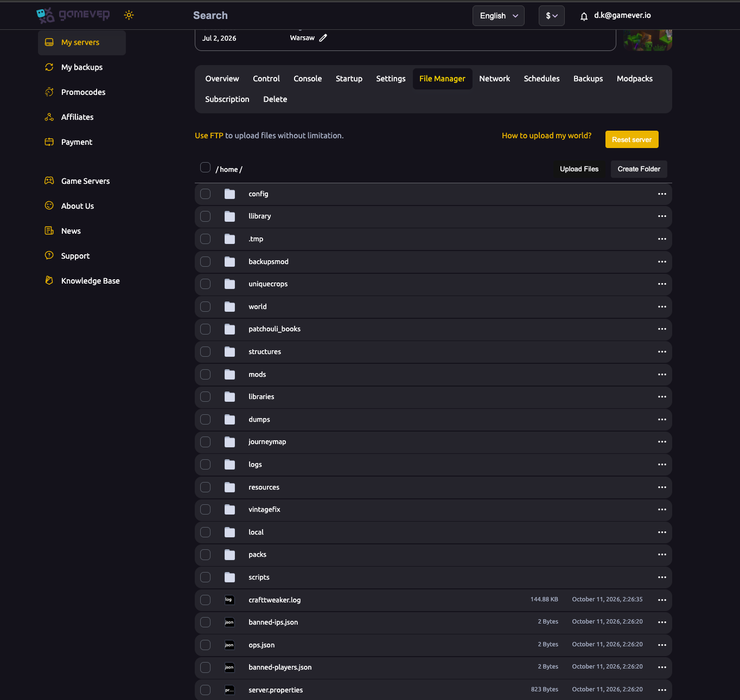
Task: Click the pencil edit icon next to Warsaw
Action: pos(323,38)
